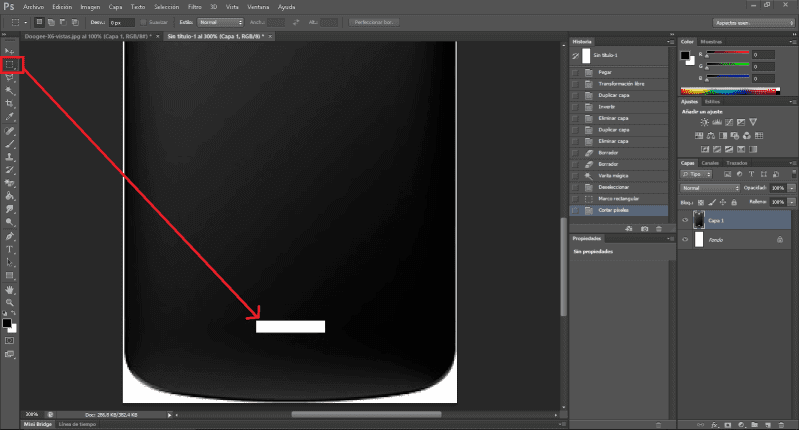Screen dimensions: 799x430
Task: Toggle lock transparent pixels
Action: point(701,202)
